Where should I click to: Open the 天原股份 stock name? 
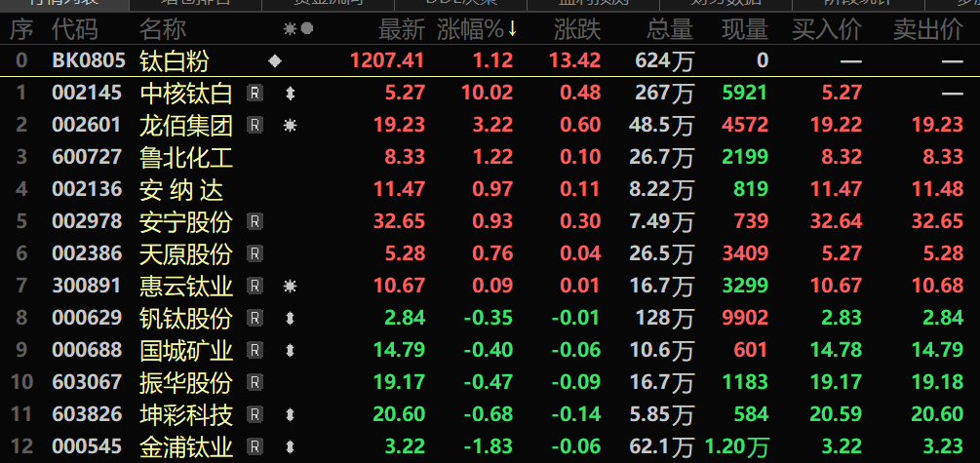click(186, 254)
